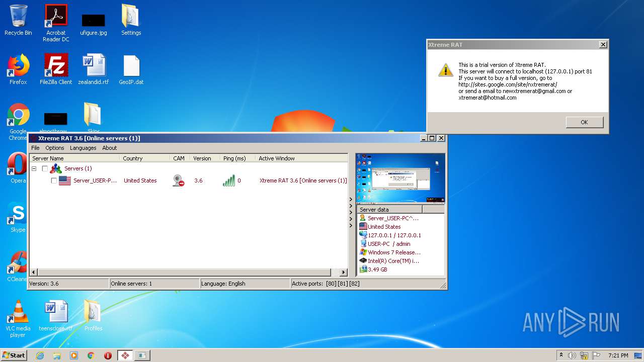Open the Recycle Bin desktop icon
Screen dimensions: 644x362
coord(18,20)
